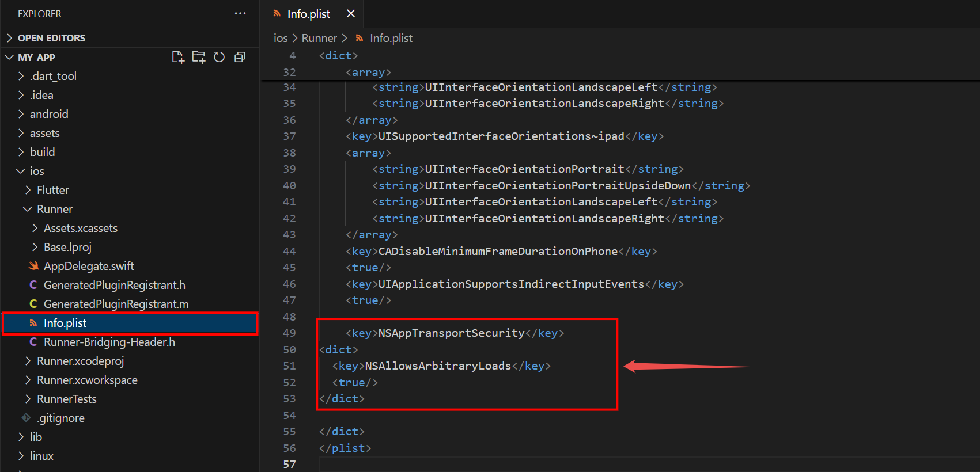The height and width of the screenshot is (472, 980).
Task: Click the C icon beside GeneratedPluginRegistrant.m
Action: tap(33, 304)
